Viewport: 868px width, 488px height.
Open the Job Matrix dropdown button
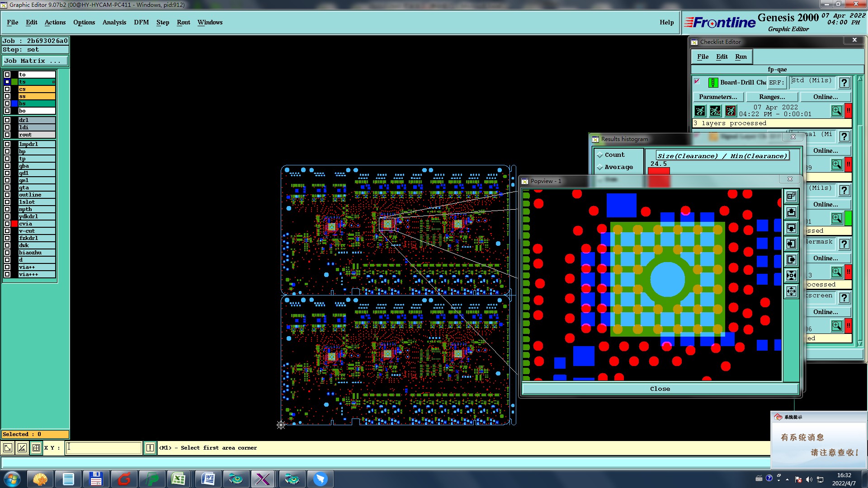click(35, 61)
